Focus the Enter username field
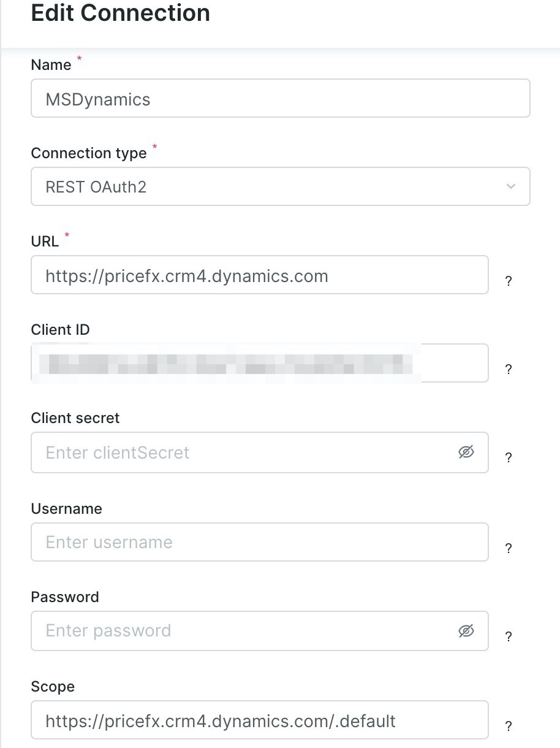The width and height of the screenshot is (560, 748). point(259,542)
